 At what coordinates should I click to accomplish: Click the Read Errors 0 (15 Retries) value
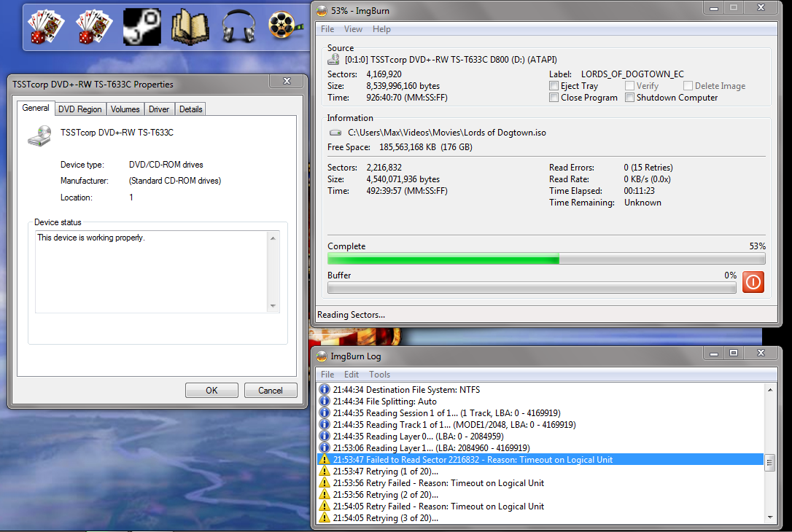click(648, 168)
